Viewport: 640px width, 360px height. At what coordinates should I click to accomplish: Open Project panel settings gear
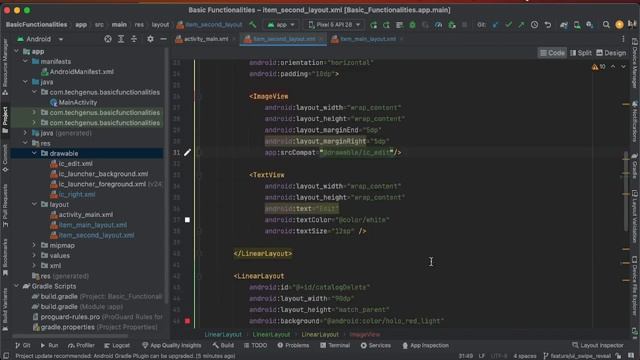click(150, 39)
